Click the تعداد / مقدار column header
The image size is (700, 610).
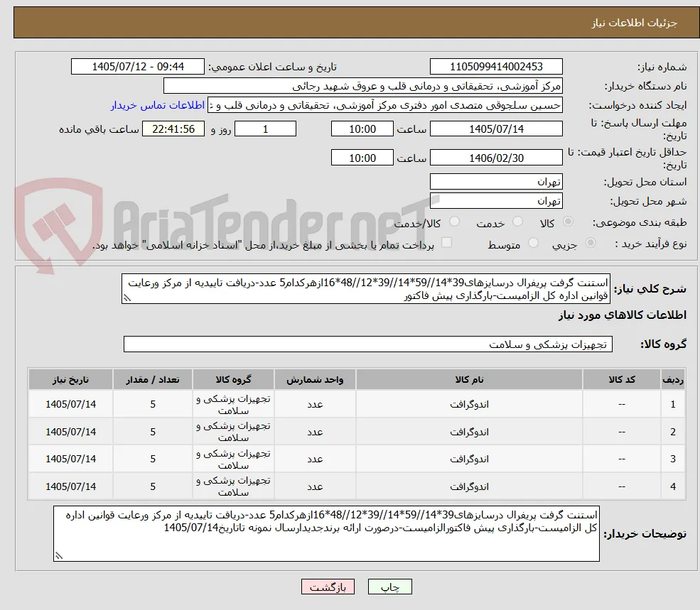[153, 379]
